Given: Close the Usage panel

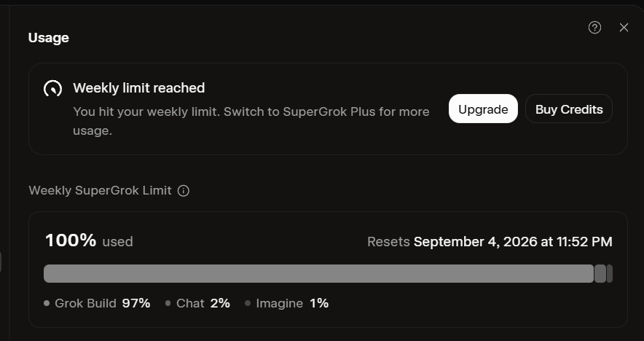Looking at the screenshot, I should pyautogui.click(x=624, y=28).
